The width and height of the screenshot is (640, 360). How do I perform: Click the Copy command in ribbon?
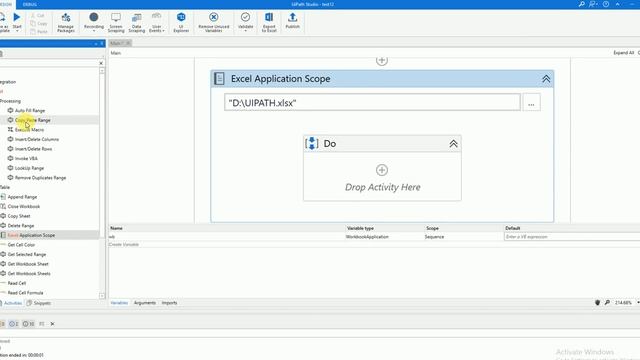click(x=39, y=23)
